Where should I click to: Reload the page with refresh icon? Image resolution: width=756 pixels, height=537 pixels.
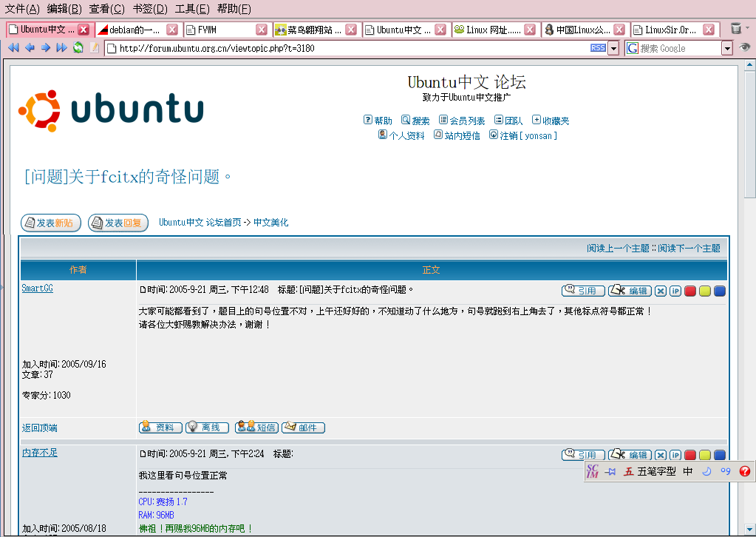tap(78, 48)
